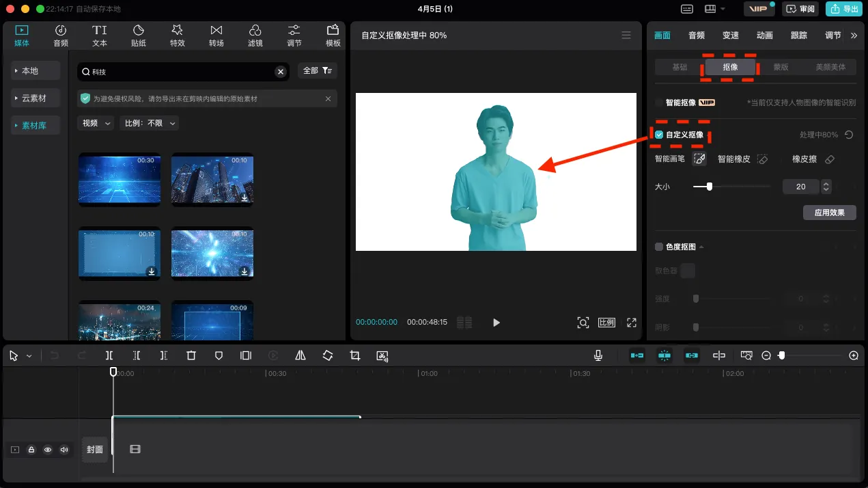
Task: Expand more property tabs with double chevron
Action: click(854, 36)
